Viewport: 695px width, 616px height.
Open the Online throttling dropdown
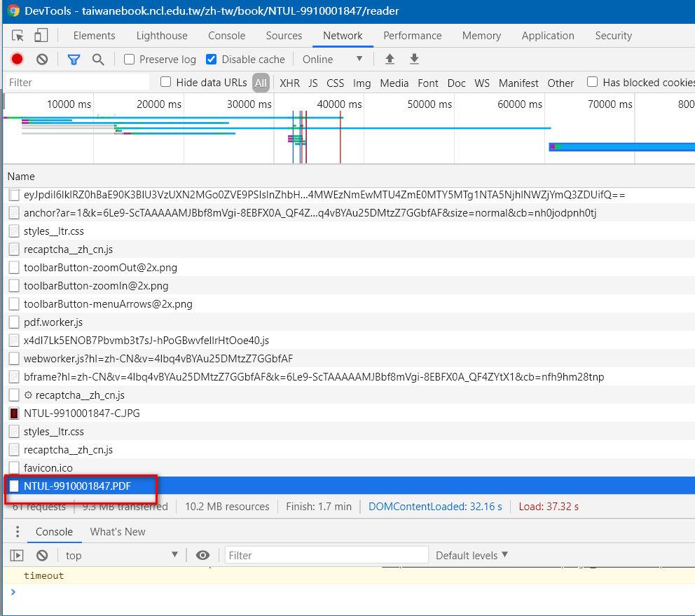333,60
